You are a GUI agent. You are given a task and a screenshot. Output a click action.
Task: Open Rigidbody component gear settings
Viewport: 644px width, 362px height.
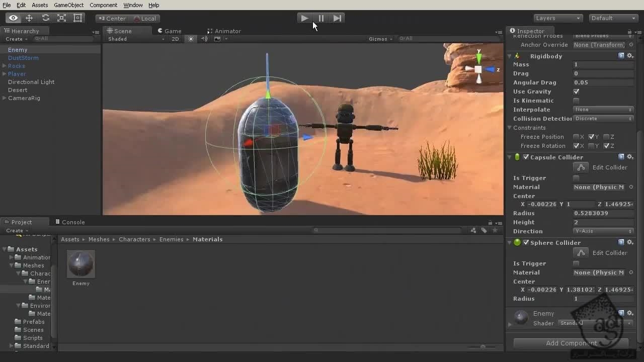point(630,56)
